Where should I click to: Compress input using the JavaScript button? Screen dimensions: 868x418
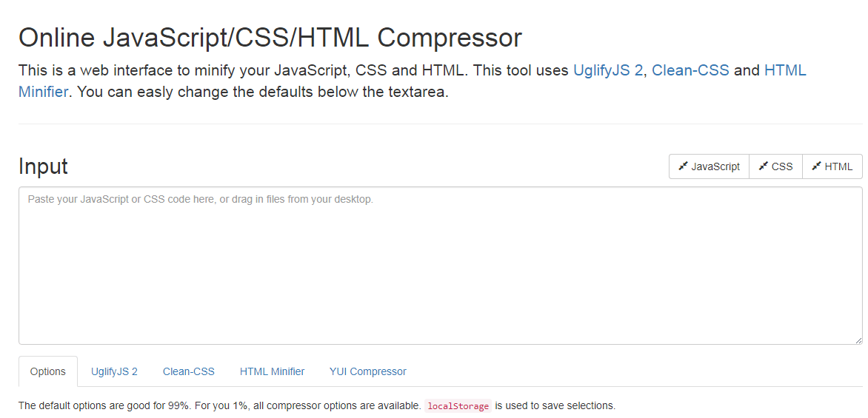tap(709, 166)
